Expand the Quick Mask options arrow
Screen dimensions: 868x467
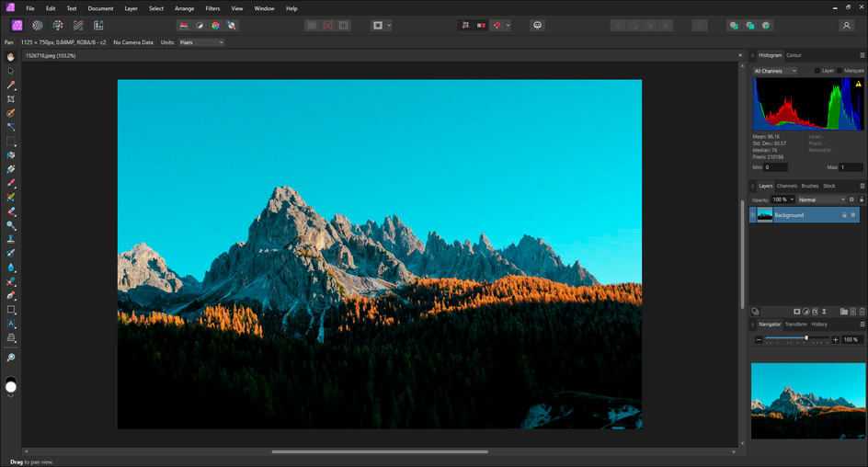click(x=389, y=26)
